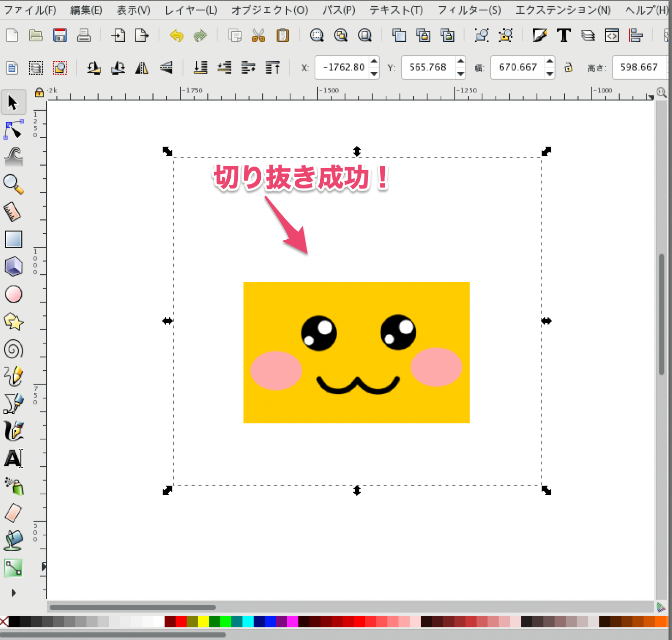Select the Node editing tool
Screen dimensions: 672x640
coord(13,130)
